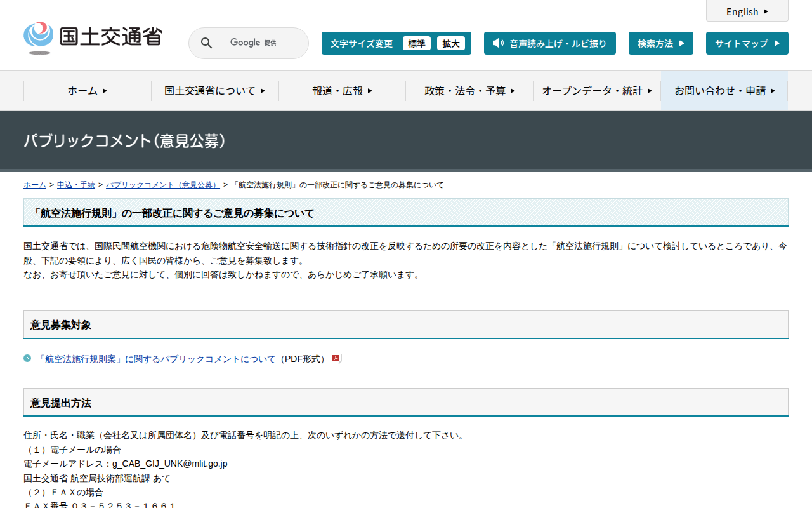
Task: Open 音声読み上げ・ルビ振り
Action: tap(550, 43)
